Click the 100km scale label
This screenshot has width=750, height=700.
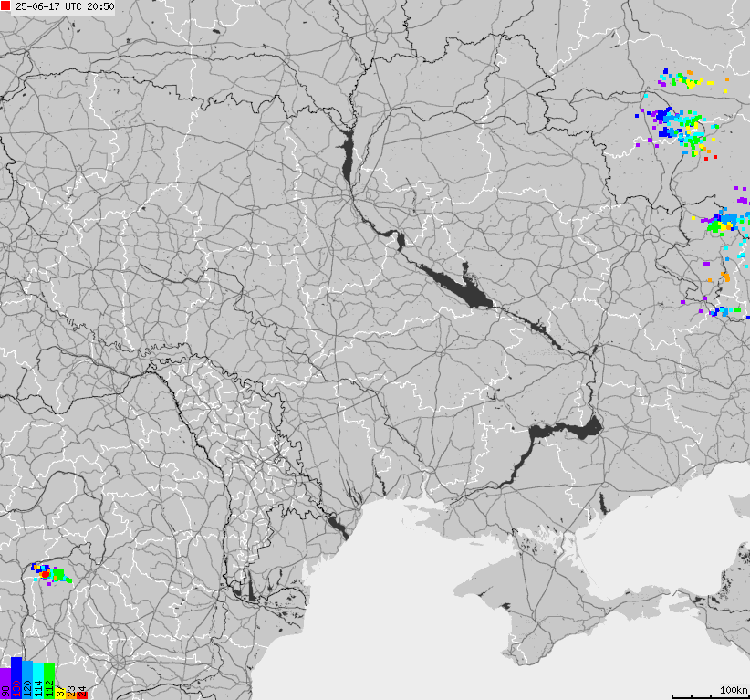[734, 689]
